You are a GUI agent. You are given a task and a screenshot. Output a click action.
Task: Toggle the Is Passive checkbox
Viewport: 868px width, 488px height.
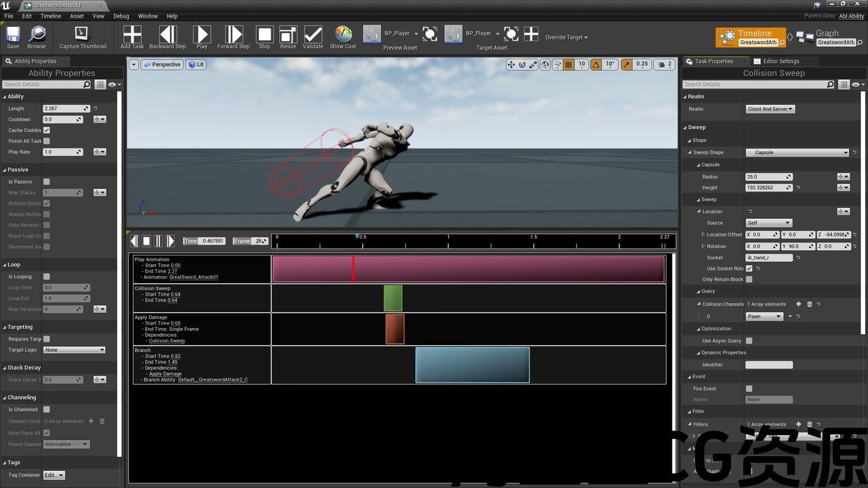(47, 182)
